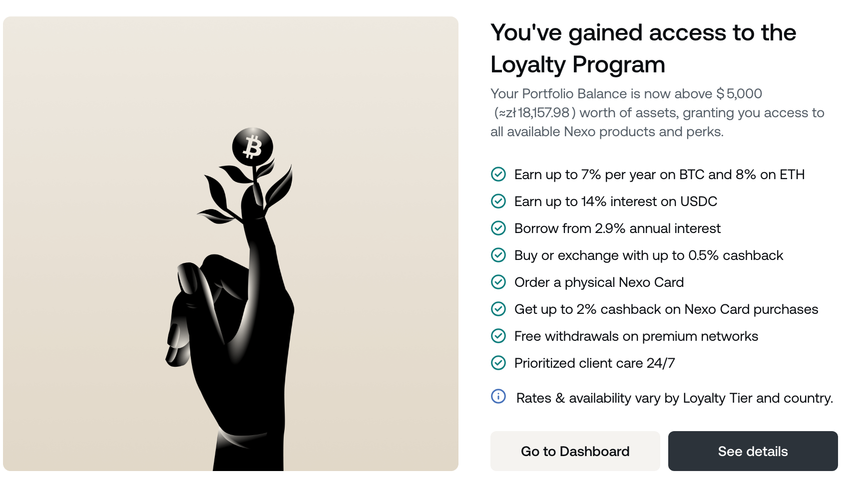Click checkmark icon by physical Nexo Card
The width and height of the screenshot is (868, 485).
[498, 282]
